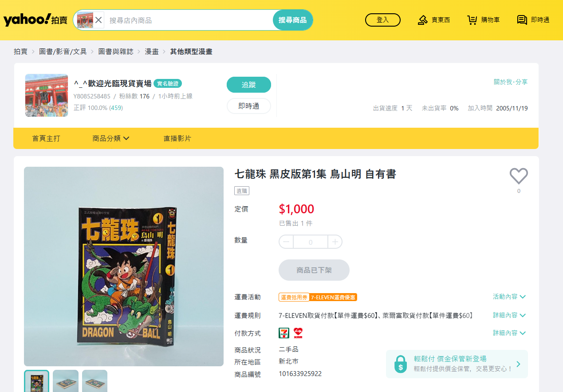
Task: Click product number 101633925922
Action: [x=300, y=374]
